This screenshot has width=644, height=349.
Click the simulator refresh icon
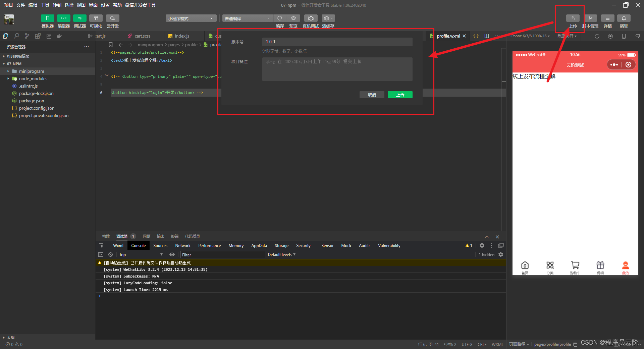(x=597, y=36)
